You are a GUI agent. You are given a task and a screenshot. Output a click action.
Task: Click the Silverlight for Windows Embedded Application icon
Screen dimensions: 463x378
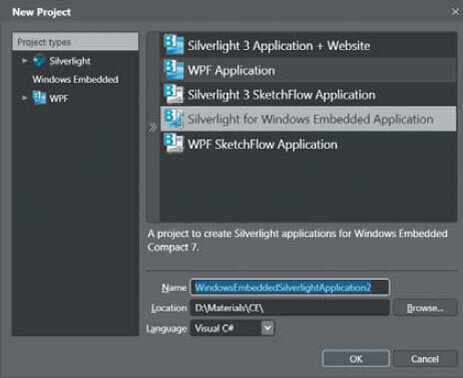(174, 119)
